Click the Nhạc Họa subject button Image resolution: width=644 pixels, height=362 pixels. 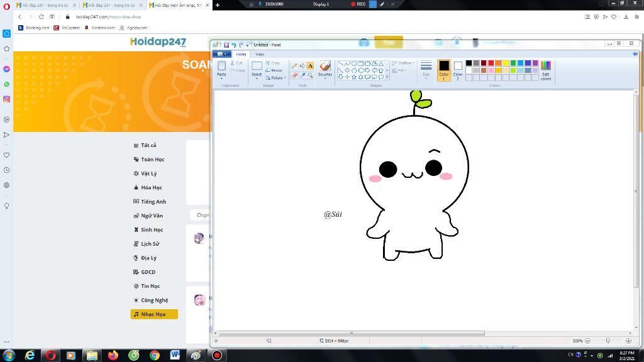[154, 314]
